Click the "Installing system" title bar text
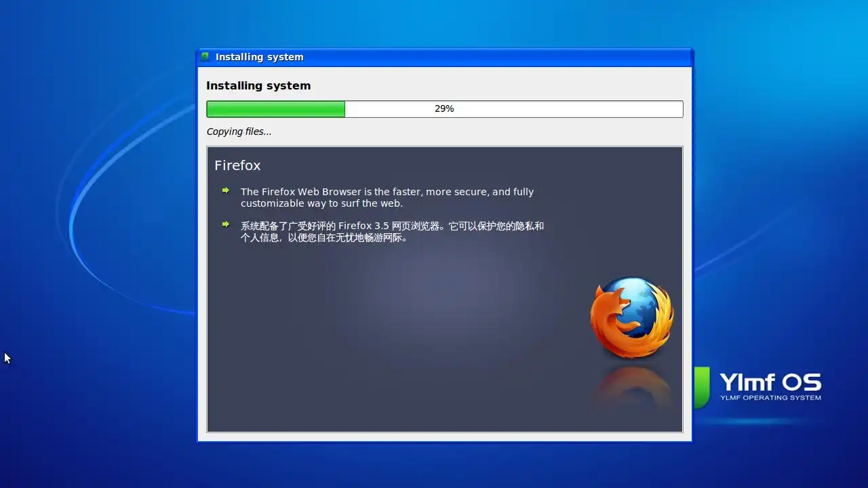The height and width of the screenshot is (488, 868). 260,57
